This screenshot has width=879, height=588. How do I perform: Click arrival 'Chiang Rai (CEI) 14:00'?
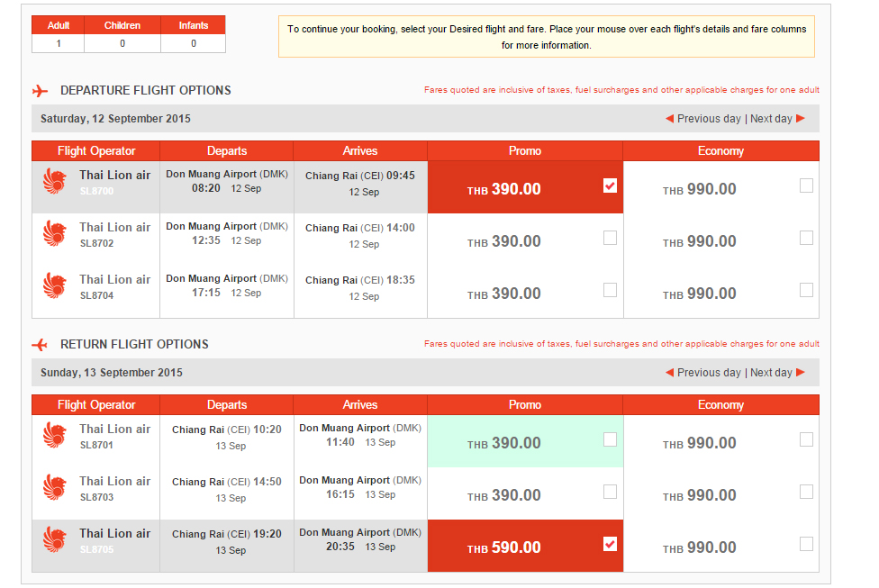360,228
